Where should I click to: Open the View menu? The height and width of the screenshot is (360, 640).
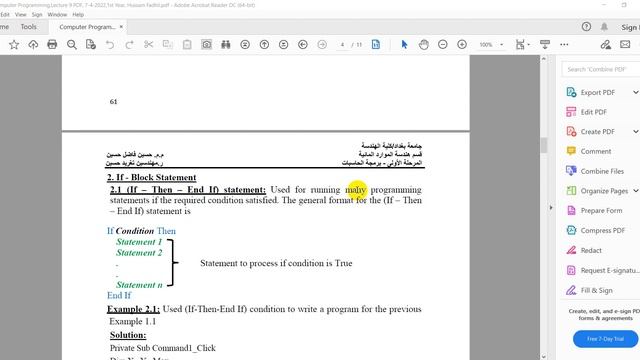click(x=20, y=15)
